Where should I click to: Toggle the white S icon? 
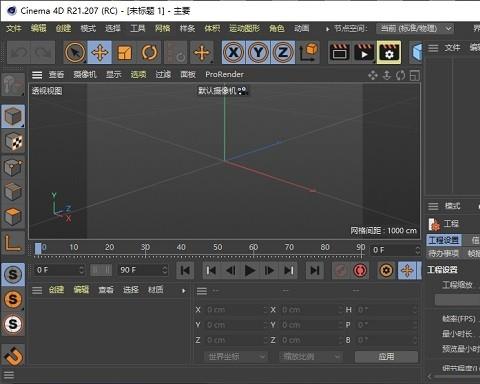[13, 324]
